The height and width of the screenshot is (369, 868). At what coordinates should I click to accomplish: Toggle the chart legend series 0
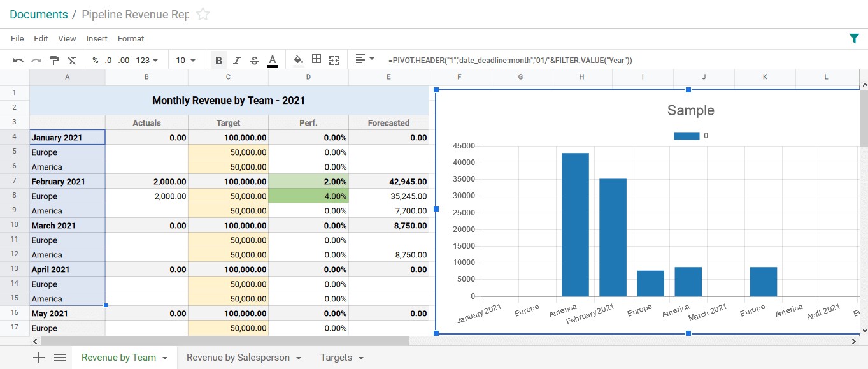click(x=691, y=136)
